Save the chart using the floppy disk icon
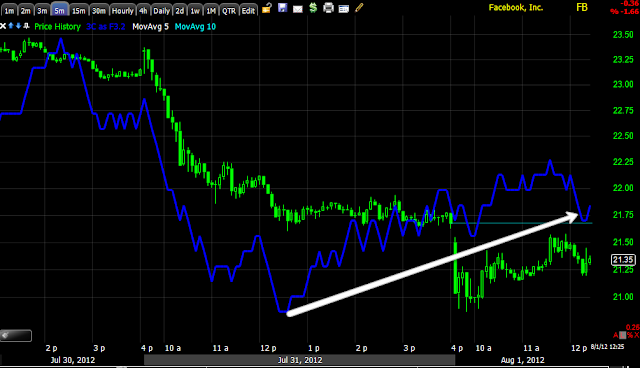The image size is (640, 368). [x=282, y=7]
